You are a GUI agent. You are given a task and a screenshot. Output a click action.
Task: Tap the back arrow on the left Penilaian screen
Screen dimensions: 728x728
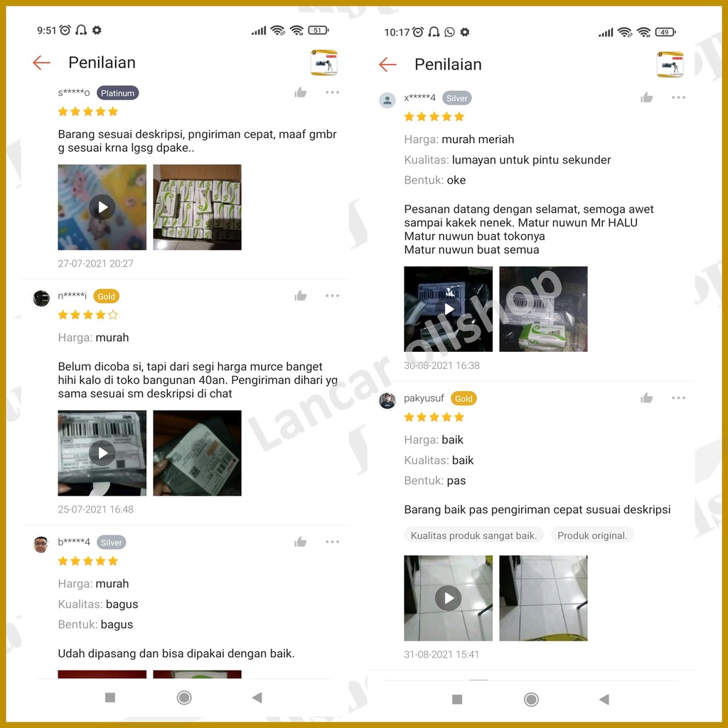pos(41,63)
